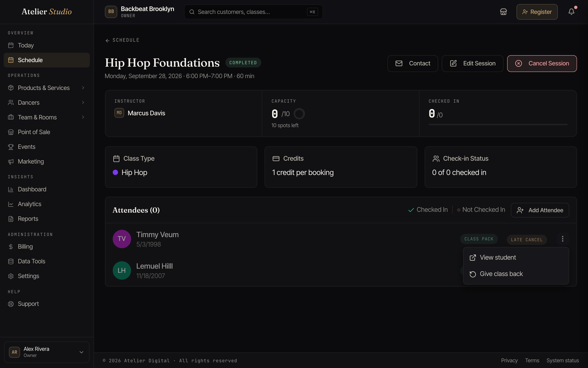Click Edit Session button
The image size is (588, 368).
472,64
